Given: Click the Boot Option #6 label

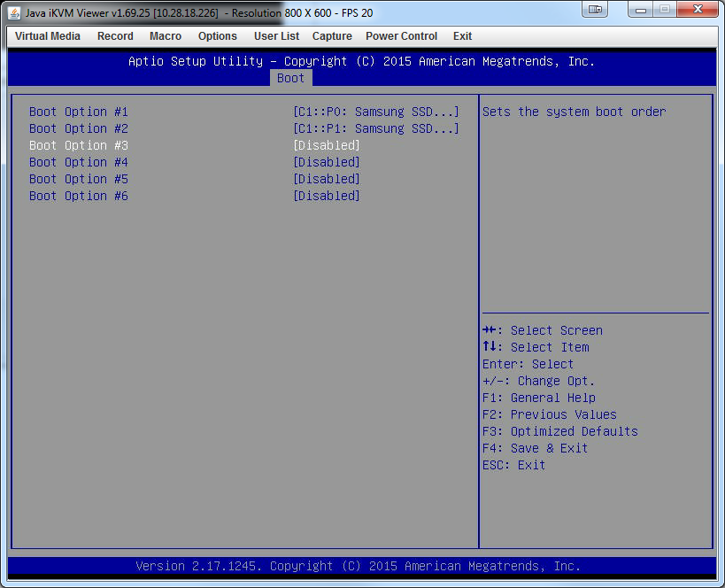Looking at the screenshot, I should [x=79, y=196].
